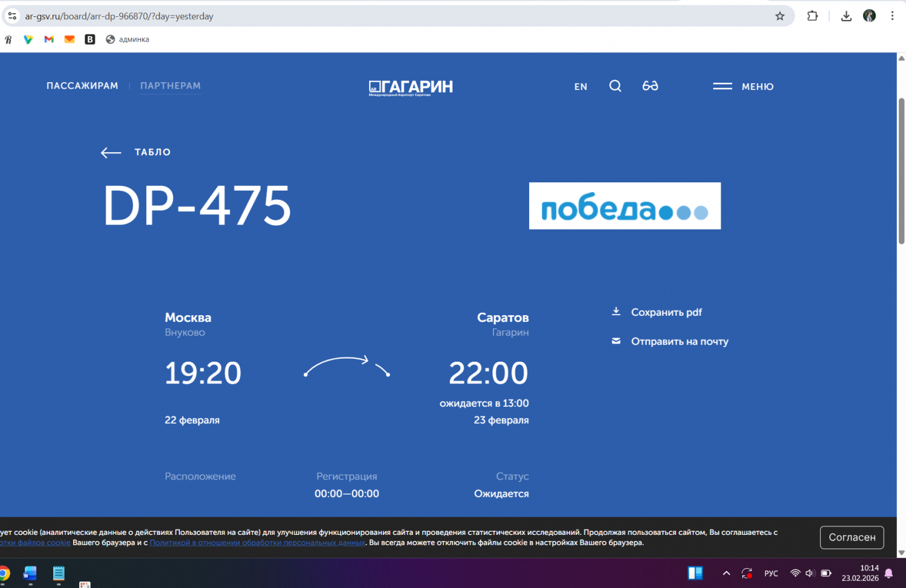Open Chrome three-dot menu
Screen dimensions: 906x588
892,16
